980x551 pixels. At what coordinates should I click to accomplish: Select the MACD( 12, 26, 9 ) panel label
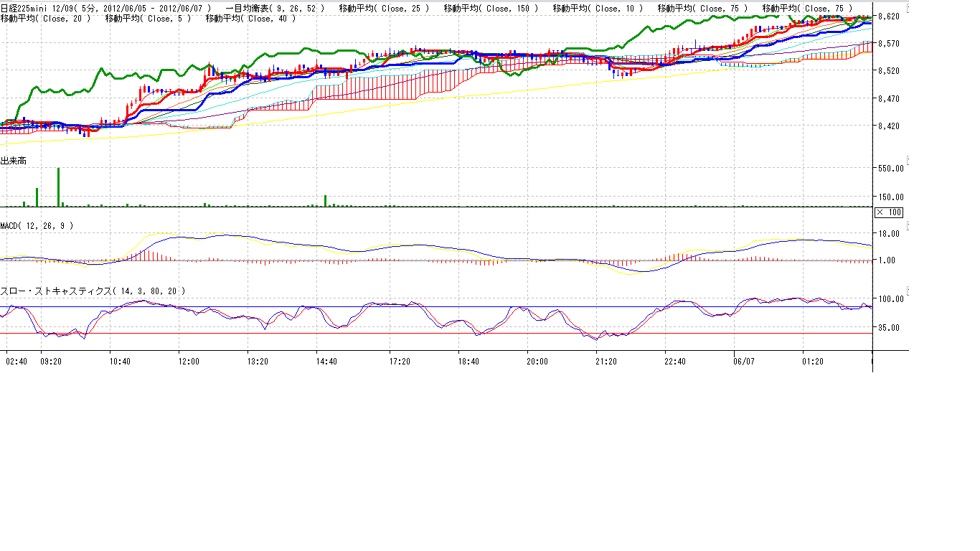pos(37,225)
